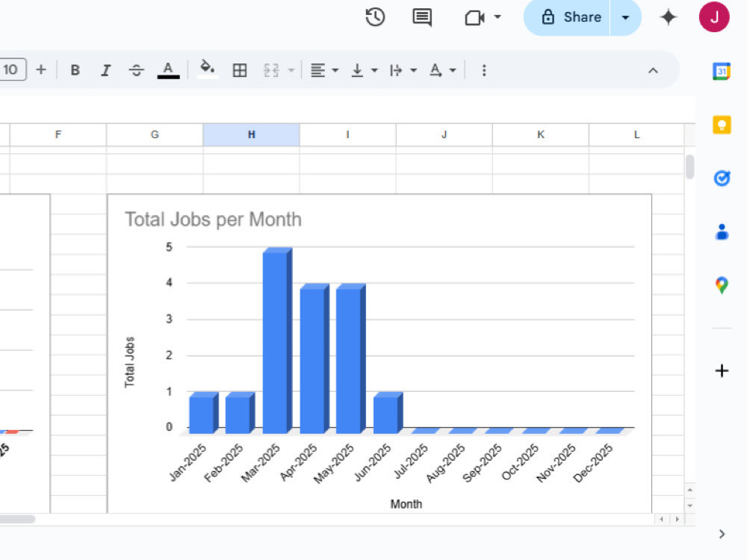The width and height of the screenshot is (747, 560).
Task: Open Google Keep side panel icon
Action: 722,125
